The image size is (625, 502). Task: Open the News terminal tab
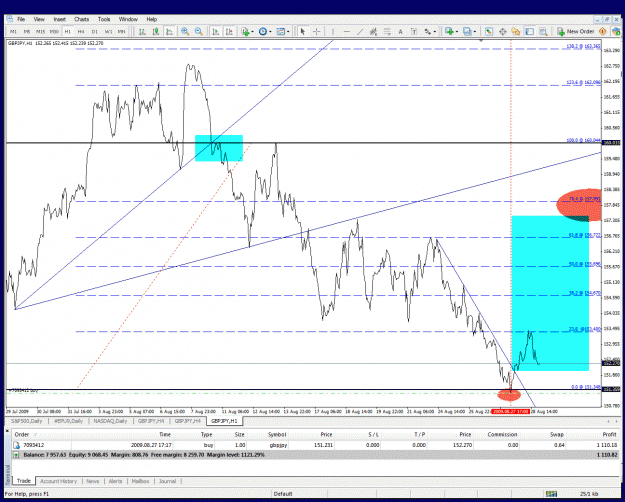point(93,481)
